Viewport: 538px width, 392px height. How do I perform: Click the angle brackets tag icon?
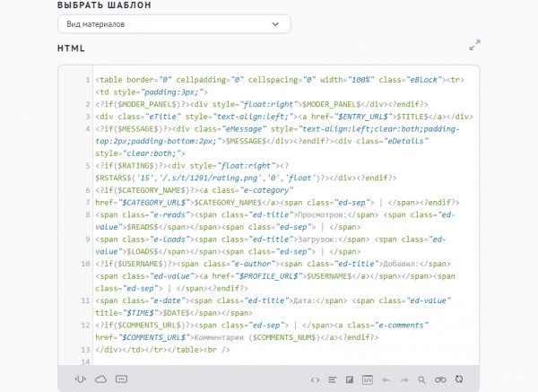click(x=315, y=379)
